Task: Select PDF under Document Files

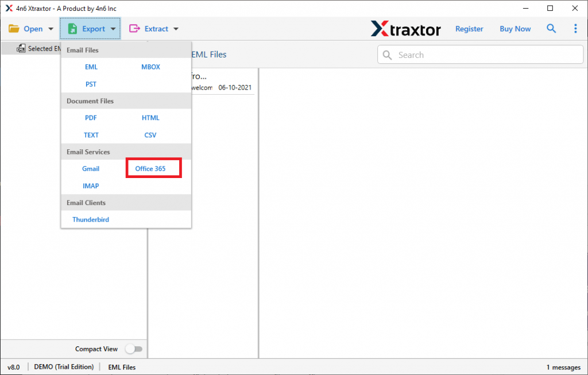Action: pyautogui.click(x=91, y=118)
